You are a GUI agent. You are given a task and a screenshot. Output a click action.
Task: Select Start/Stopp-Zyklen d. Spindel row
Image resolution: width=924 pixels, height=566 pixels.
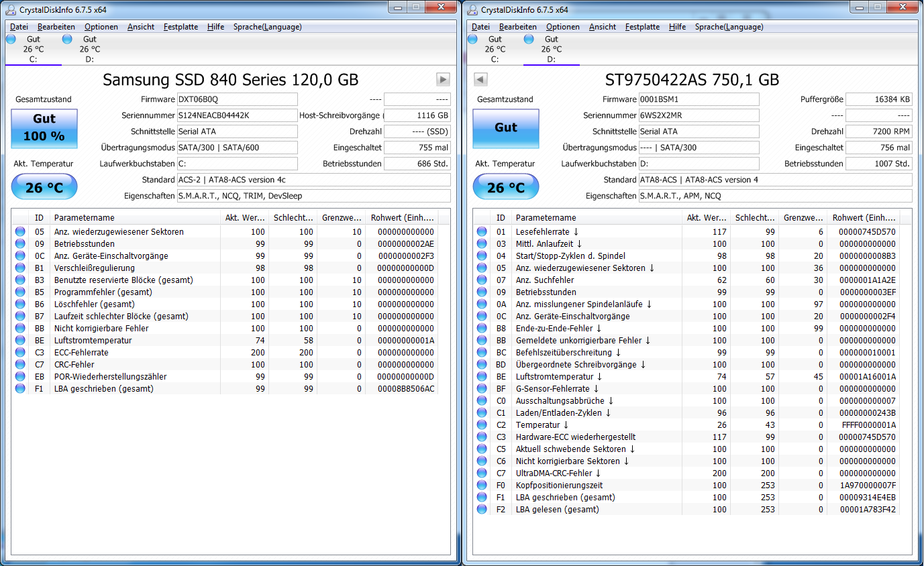tap(686, 256)
